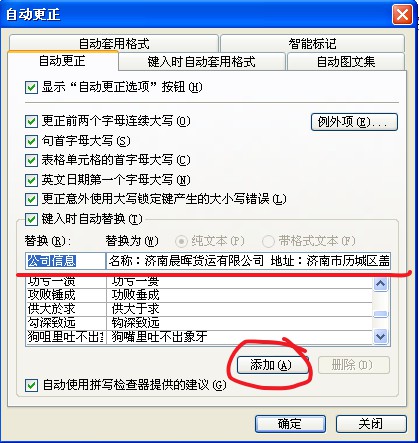This screenshot has height=443, width=419.
Task: Click into the 替换为 text field
Action: 248,261
